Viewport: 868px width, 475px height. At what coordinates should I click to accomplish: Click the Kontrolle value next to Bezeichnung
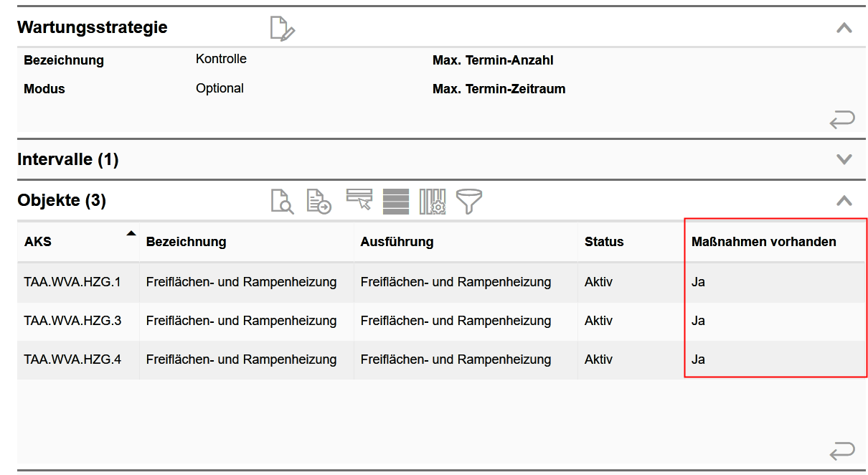(221, 59)
